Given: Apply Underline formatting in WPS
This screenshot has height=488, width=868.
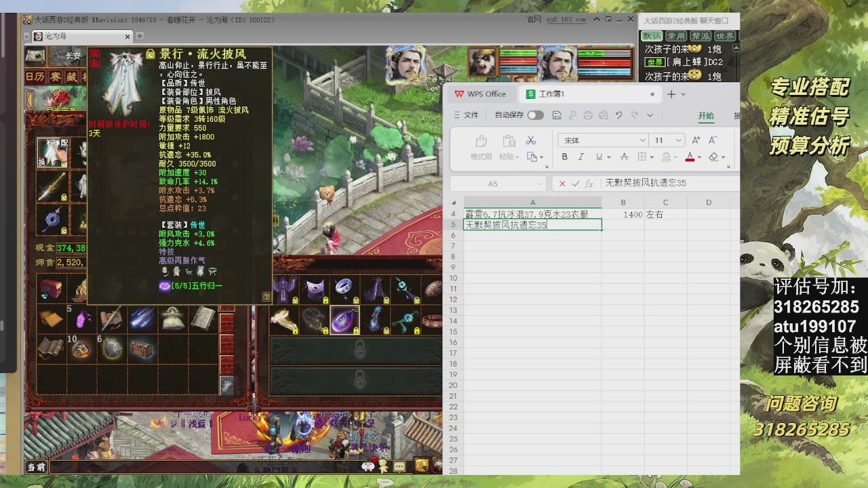Looking at the screenshot, I should tap(599, 157).
